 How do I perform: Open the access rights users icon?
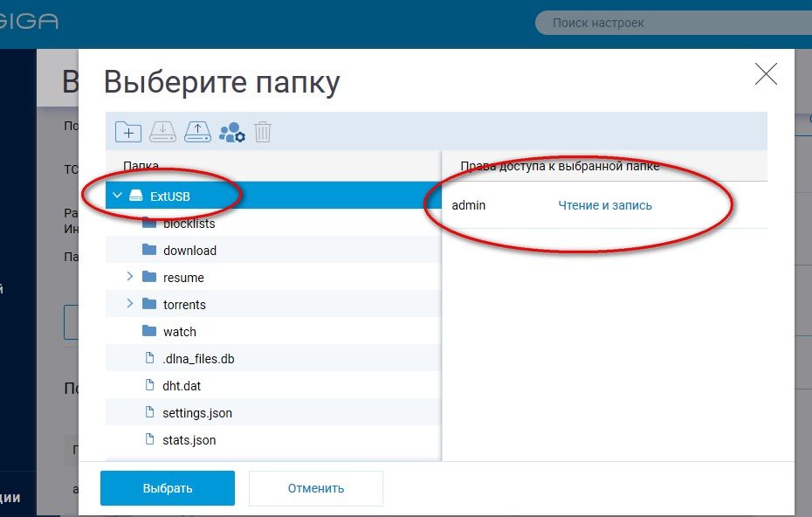pos(231,132)
